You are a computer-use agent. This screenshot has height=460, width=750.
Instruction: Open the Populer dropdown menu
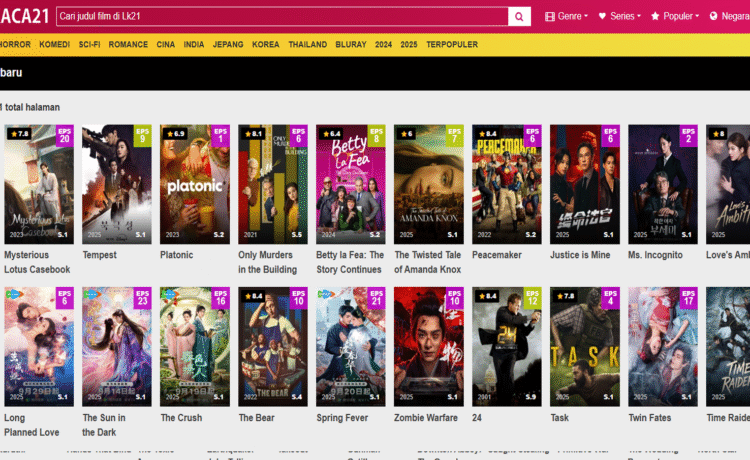(676, 16)
